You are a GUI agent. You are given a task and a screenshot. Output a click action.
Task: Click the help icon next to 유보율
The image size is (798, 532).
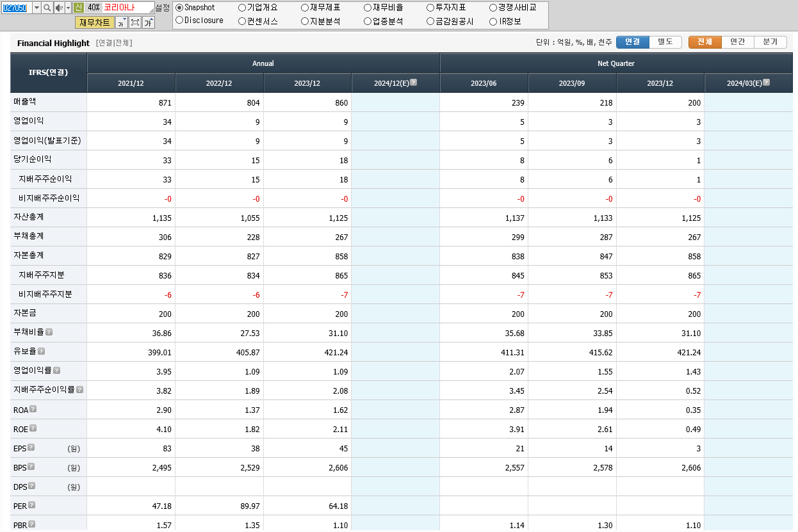coord(42,351)
